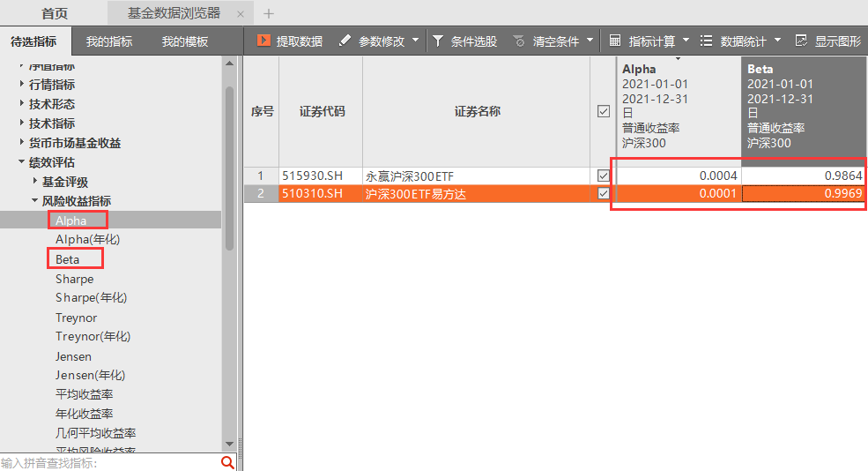This screenshot has height=471, width=868.
Task: Select the Jensen indicator
Action: click(73, 356)
